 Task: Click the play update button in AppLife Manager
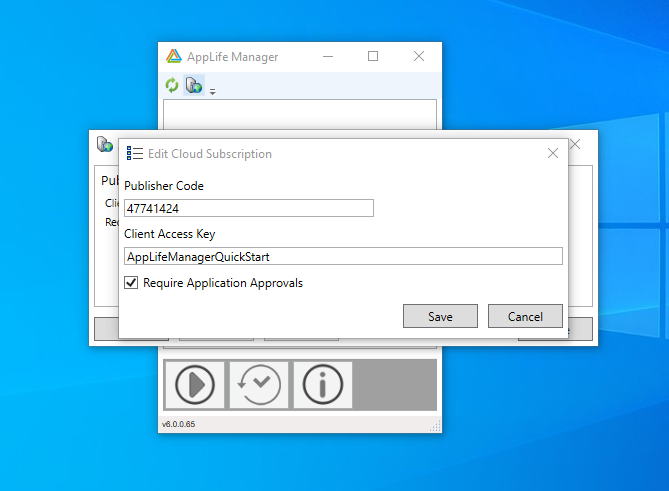pos(195,385)
